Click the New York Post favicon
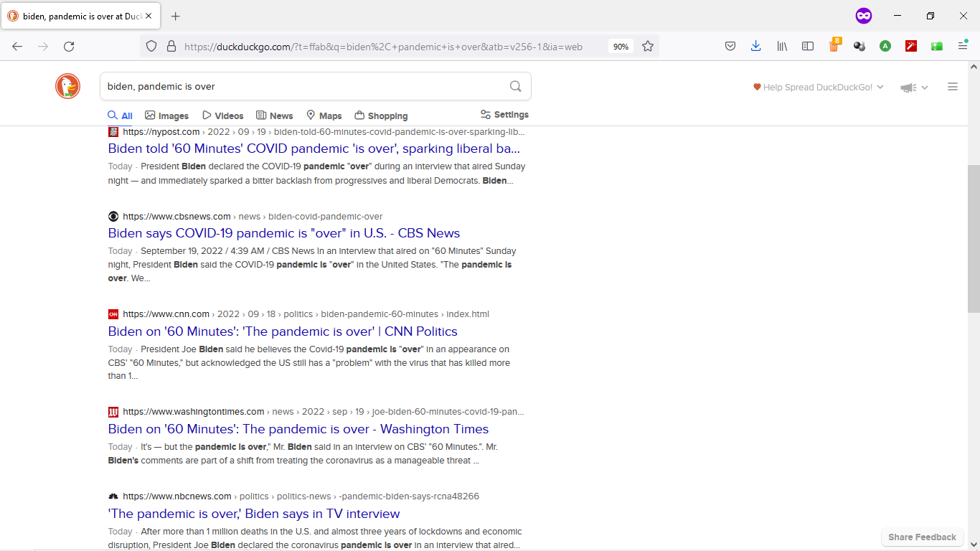 [x=113, y=132]
